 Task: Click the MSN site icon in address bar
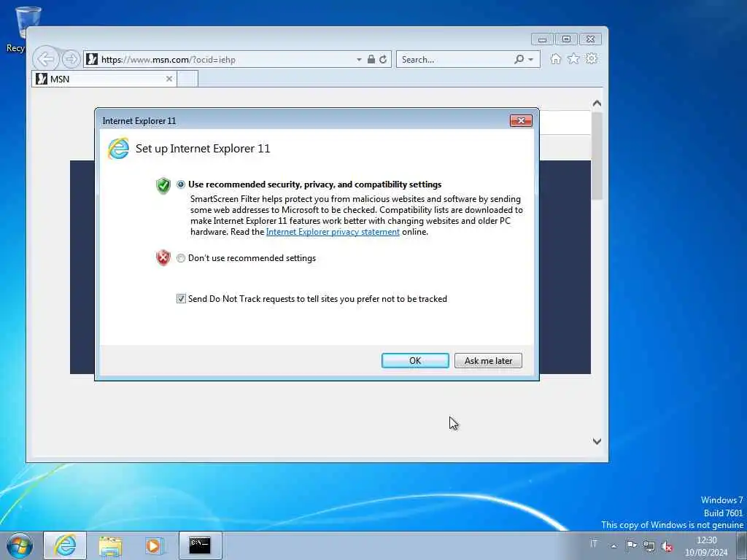(x=93, y=59)
